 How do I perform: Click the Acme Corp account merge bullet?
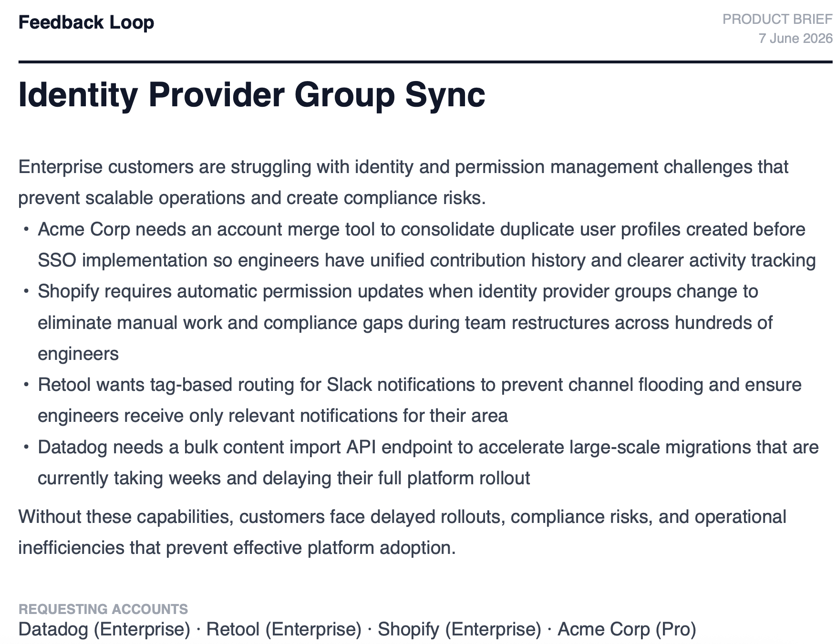[427, 245]
